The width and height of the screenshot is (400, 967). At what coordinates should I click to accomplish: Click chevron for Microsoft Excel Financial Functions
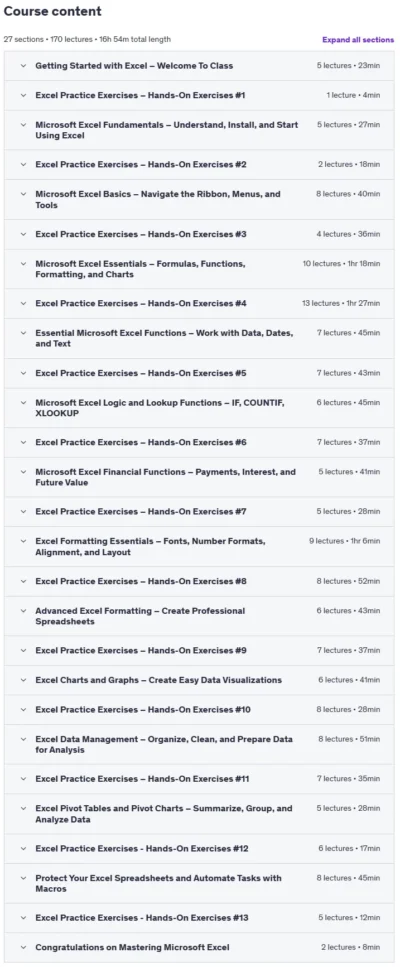pos(23,472)
